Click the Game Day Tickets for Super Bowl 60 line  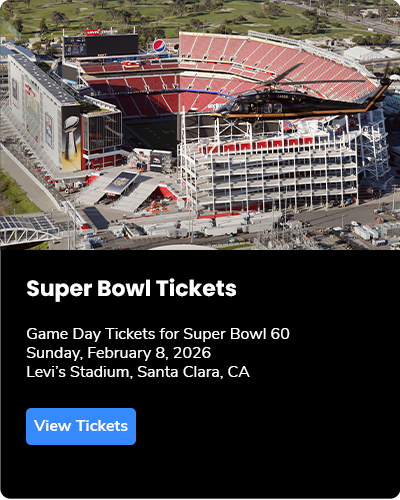tap(158, 334)
